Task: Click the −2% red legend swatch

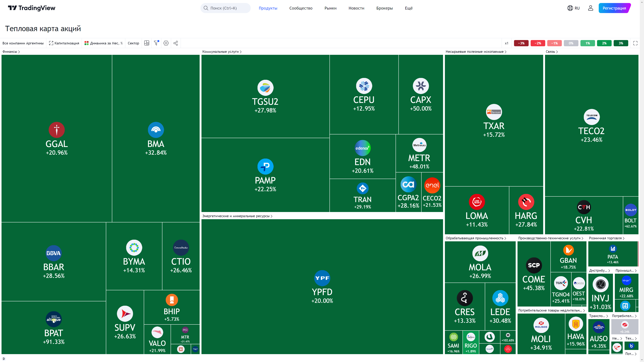Action: coord(538,43)
